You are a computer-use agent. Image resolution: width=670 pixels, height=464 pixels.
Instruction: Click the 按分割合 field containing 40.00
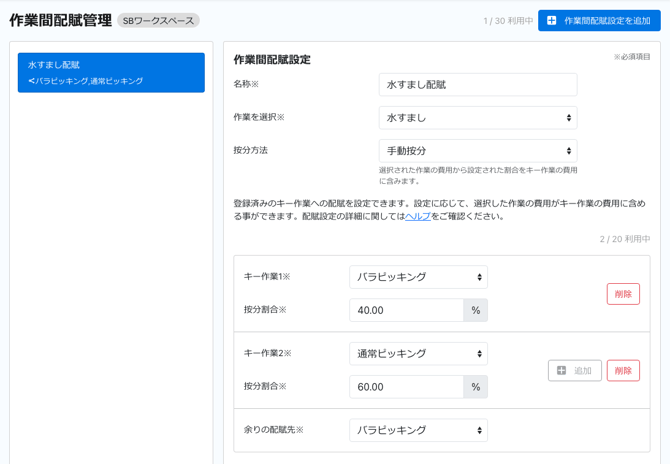[x=406, y=310]
